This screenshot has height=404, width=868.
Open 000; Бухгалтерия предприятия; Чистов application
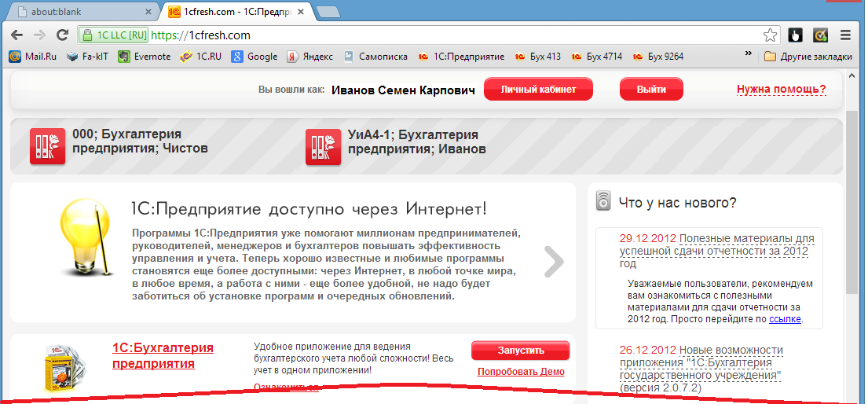tap(140, 141)
